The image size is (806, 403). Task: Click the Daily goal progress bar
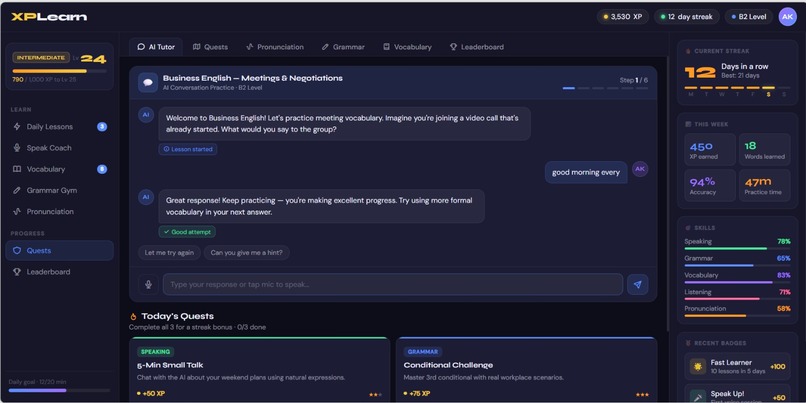tap(59, 391)
